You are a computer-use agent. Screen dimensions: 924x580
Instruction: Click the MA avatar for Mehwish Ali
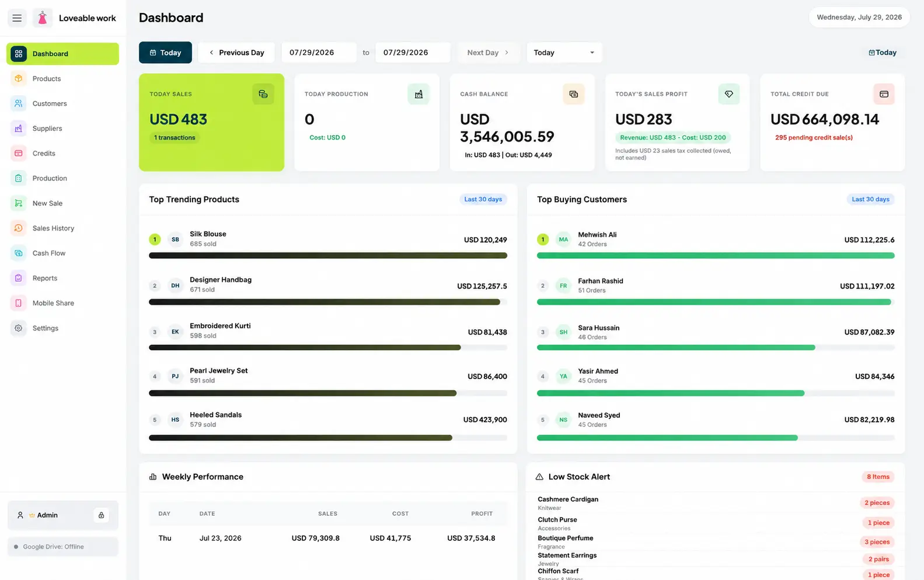[563, 239]
